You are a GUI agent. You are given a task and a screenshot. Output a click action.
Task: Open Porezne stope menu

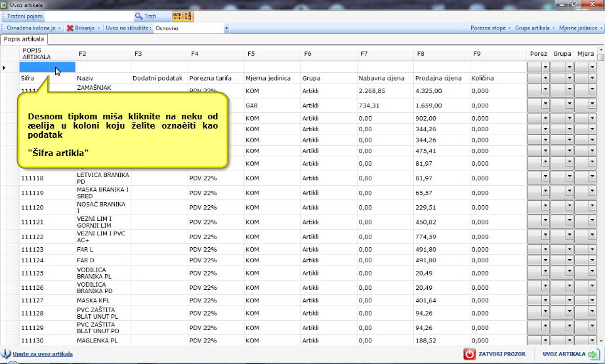point(490,28)
